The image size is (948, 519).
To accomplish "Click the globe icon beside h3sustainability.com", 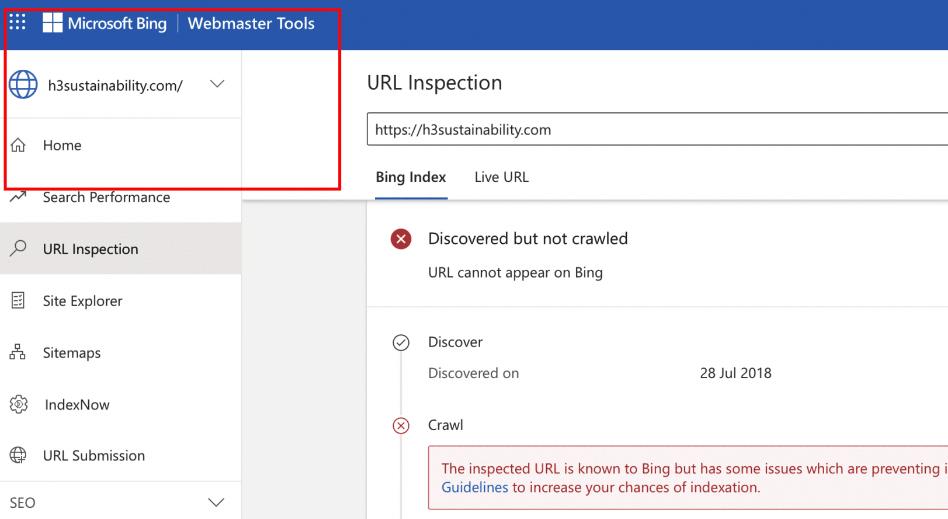I will click(x=24, y=85).
